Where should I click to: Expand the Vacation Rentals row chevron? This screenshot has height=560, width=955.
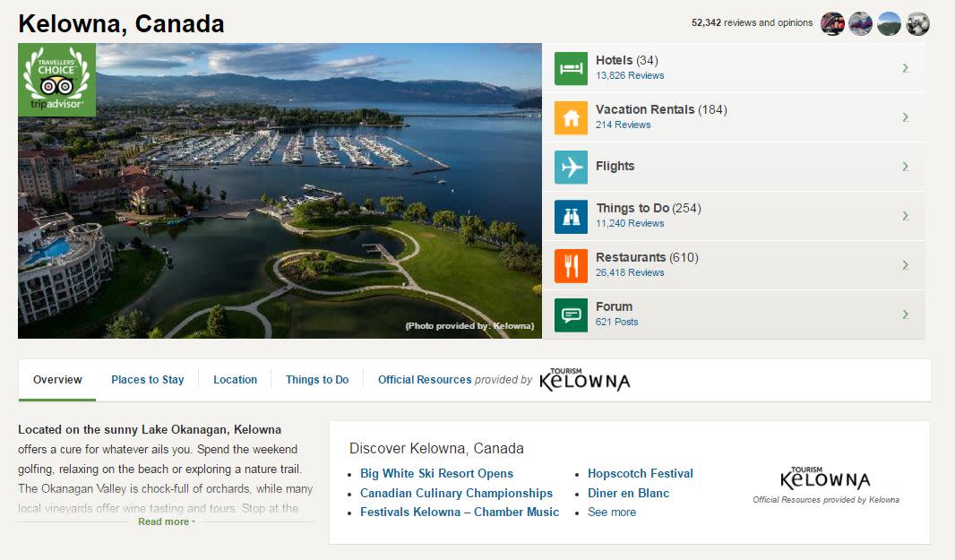point(906,117)
